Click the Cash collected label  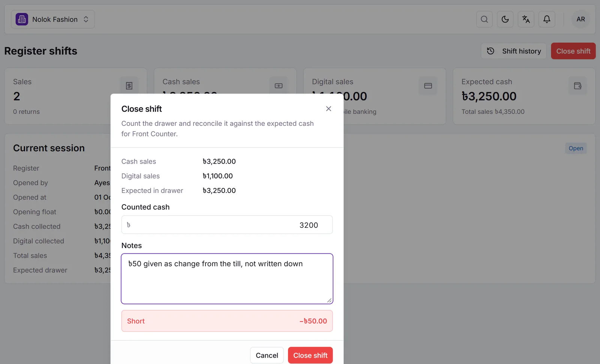tap(37, 227)
